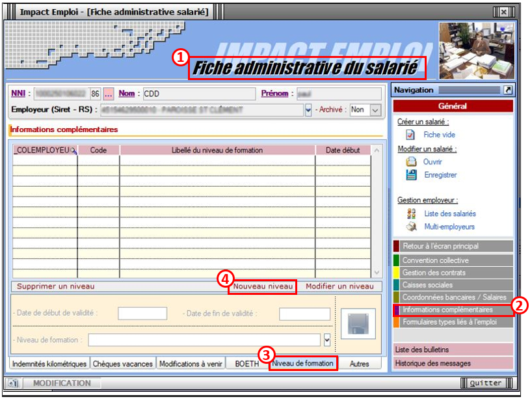Open Liste des salariés link
Viewport: 532px width, 399px height.
450,213
